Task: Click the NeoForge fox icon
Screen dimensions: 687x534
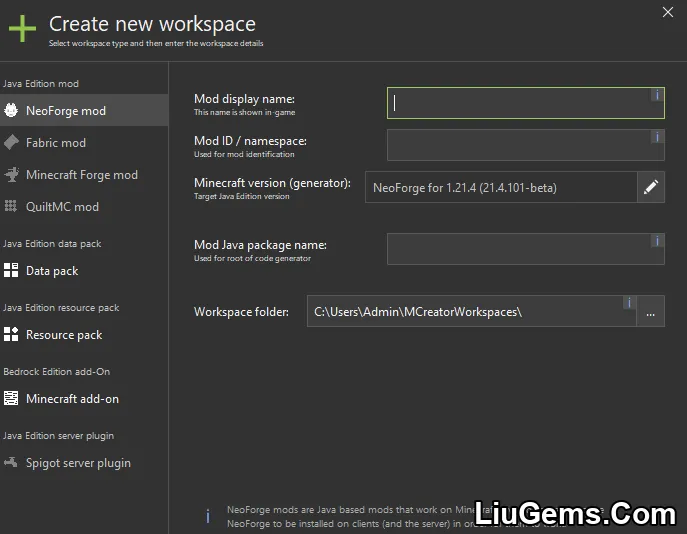Action: pyautogui.click(x=11, y=110)
